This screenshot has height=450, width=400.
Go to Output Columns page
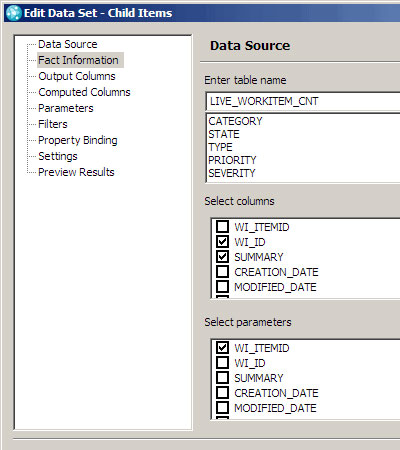coord(77,76)
